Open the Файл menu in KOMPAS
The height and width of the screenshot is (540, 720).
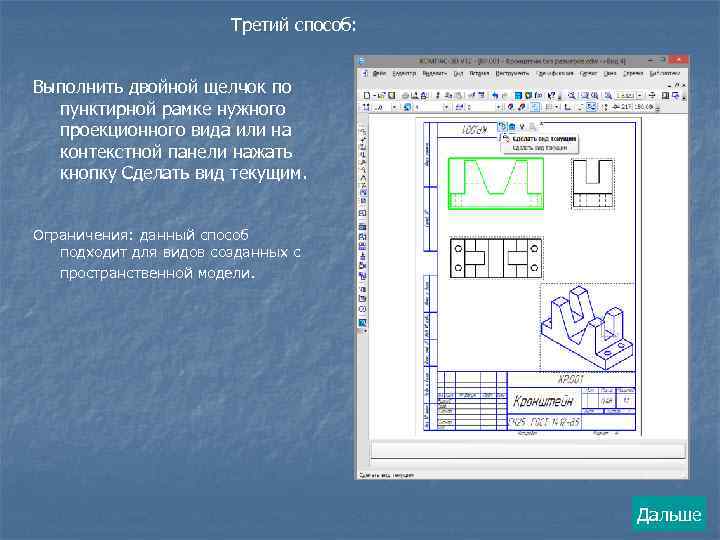[379, 73]
